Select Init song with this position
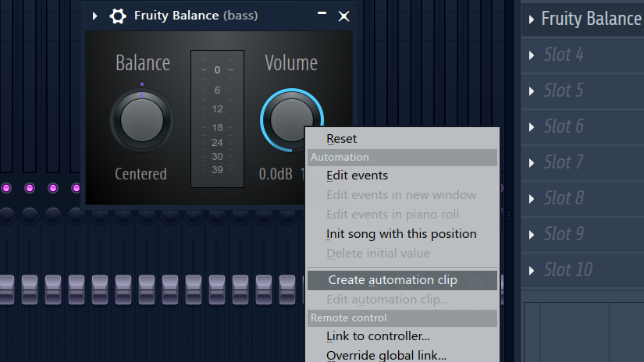Screen dimensions: 644x362 (x=402, y=234)
